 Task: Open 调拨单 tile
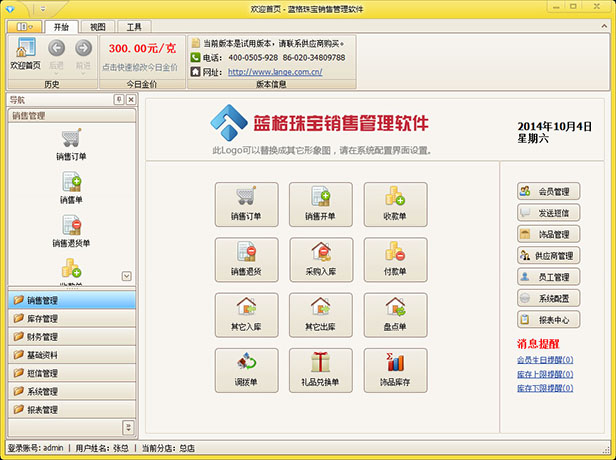(246, 370)
